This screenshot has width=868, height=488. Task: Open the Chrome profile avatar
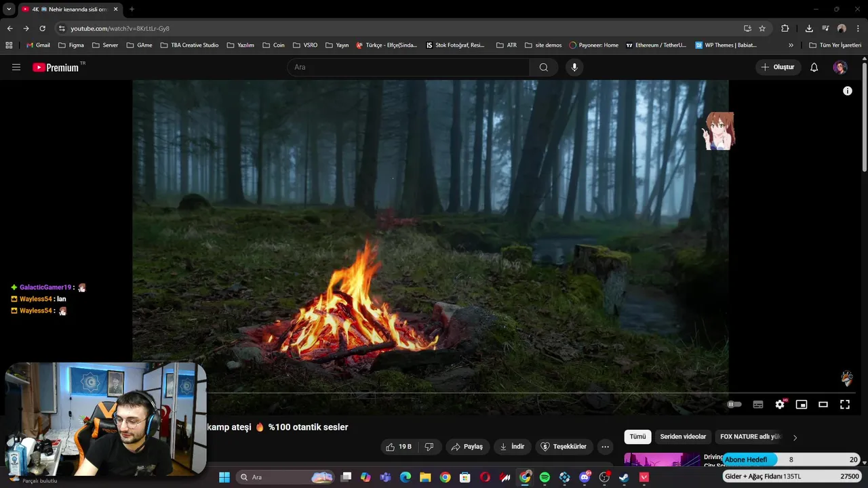pos(842,28)
